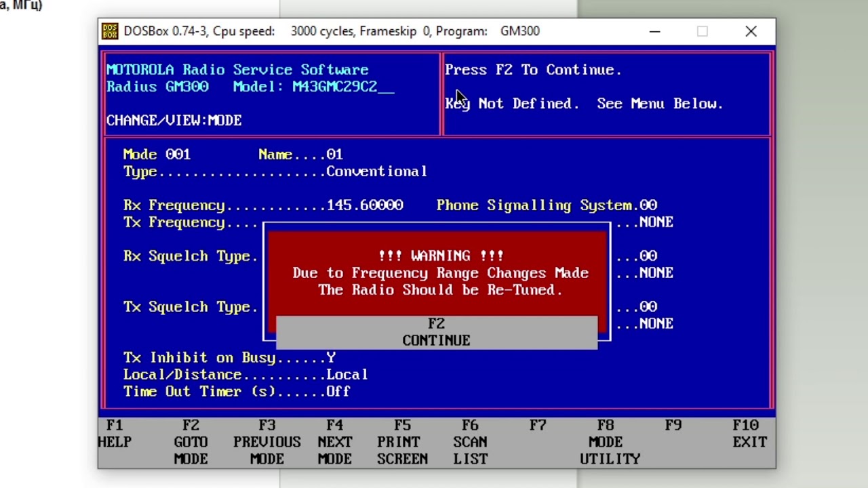Viewport: 868px width, 488px height.
Task: Select F2 GOTO MODE in function bar
Action: point(191,442)
